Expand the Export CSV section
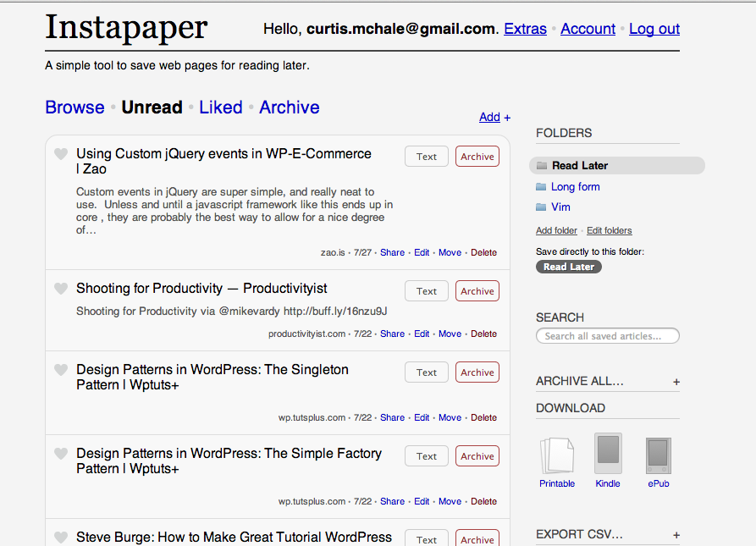756x546 pixels. (676, 535)
